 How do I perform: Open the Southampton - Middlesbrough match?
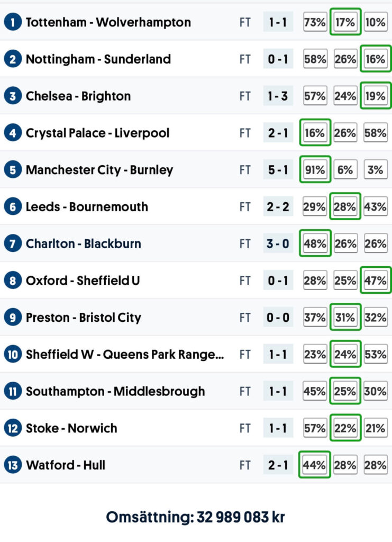(x=115, y=392)
